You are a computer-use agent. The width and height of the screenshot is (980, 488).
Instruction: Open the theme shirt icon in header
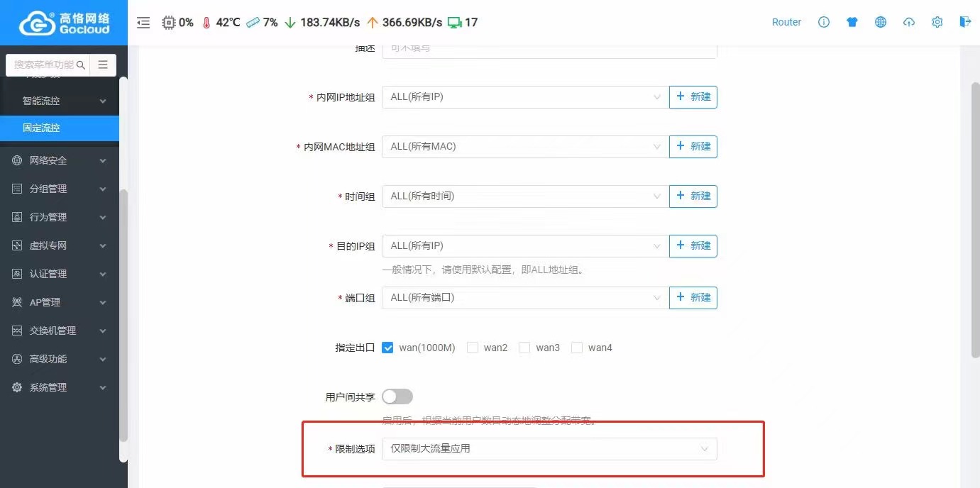(x=852, y=22)
